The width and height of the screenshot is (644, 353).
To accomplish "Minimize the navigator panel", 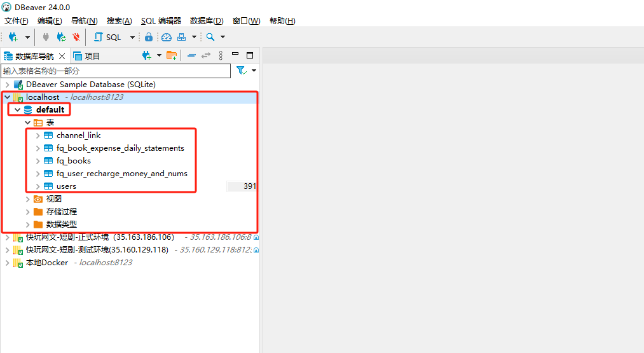I will pyautogui.click(x=235, y=54).
